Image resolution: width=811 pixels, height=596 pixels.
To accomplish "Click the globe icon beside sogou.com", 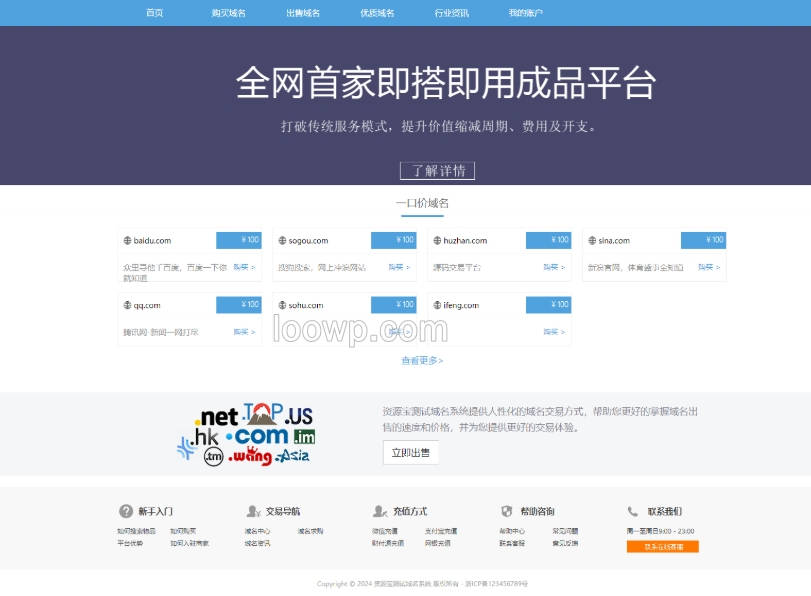I will coord(282,241).
